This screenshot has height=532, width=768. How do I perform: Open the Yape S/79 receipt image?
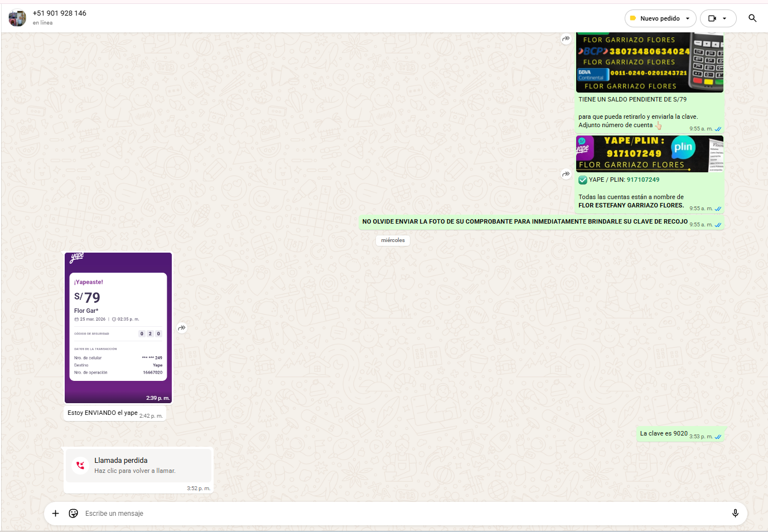[x=118, y=327]
